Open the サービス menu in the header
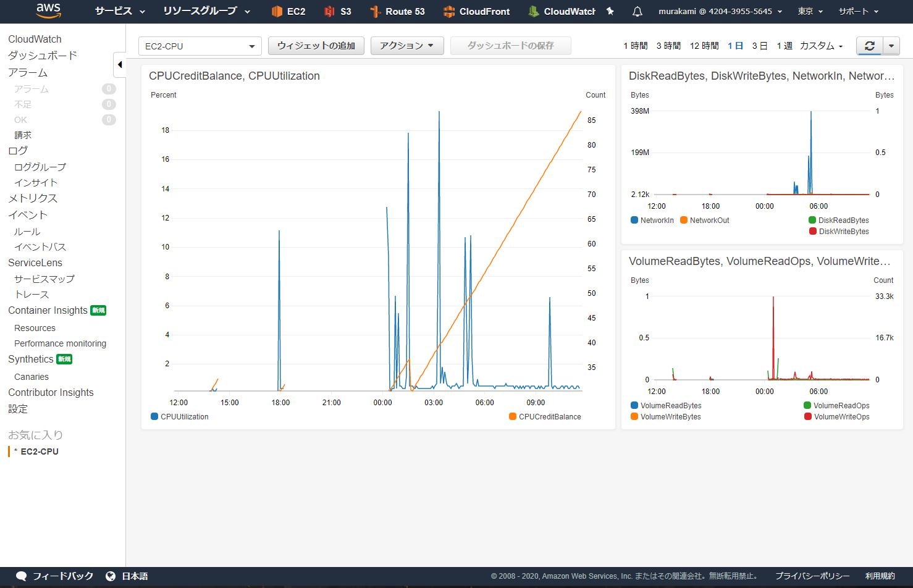The width and height of the screenshot is (913, 588). [x=120, y=11]
